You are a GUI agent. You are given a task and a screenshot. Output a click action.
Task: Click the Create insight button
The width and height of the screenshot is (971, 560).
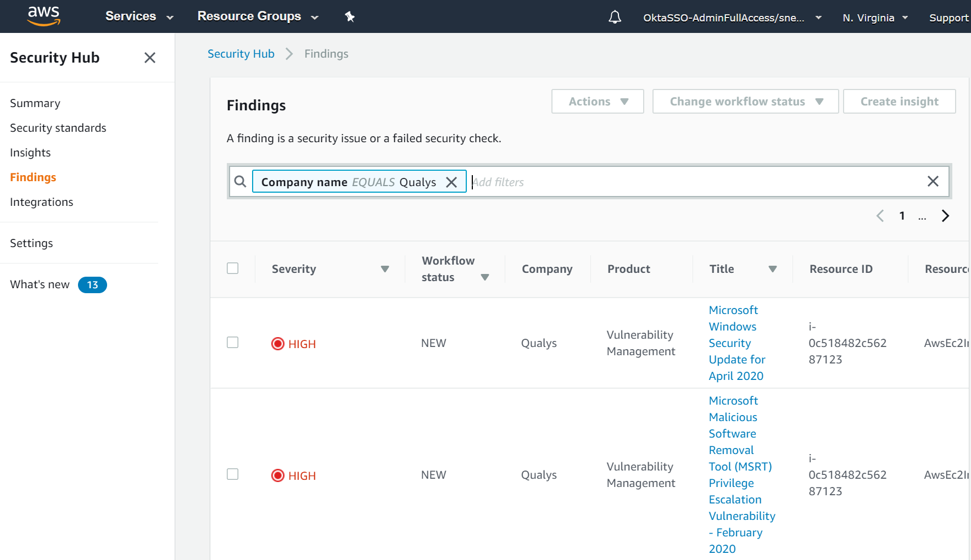899,102
